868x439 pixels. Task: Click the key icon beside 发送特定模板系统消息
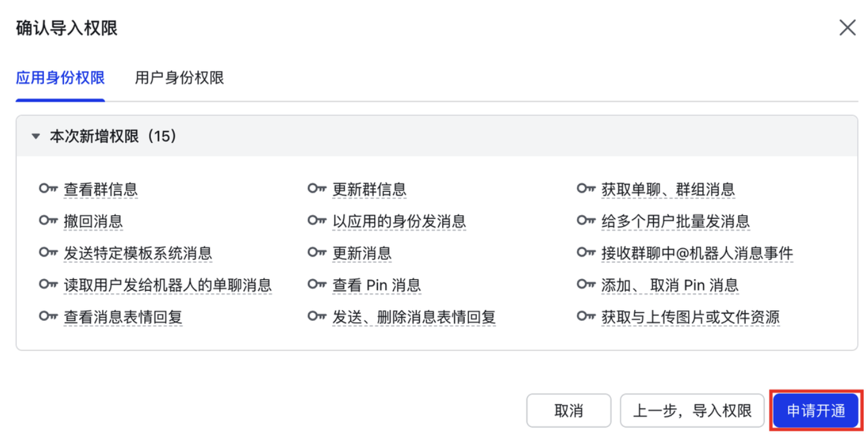[48, 253]
